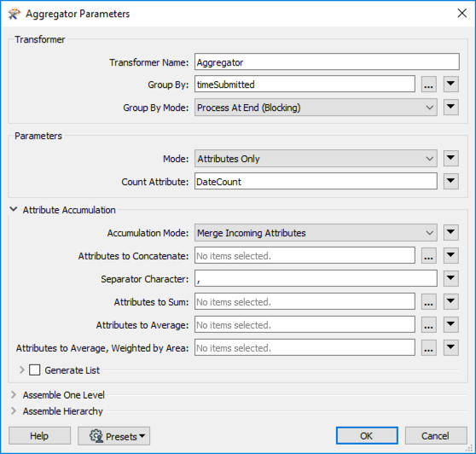Click the Transformer Name input field
476x454 pixels.
click(327, 61)
